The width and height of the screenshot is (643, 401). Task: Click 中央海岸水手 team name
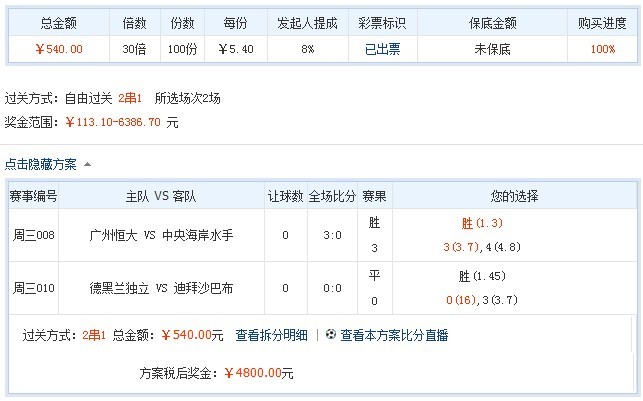(198, 235)
